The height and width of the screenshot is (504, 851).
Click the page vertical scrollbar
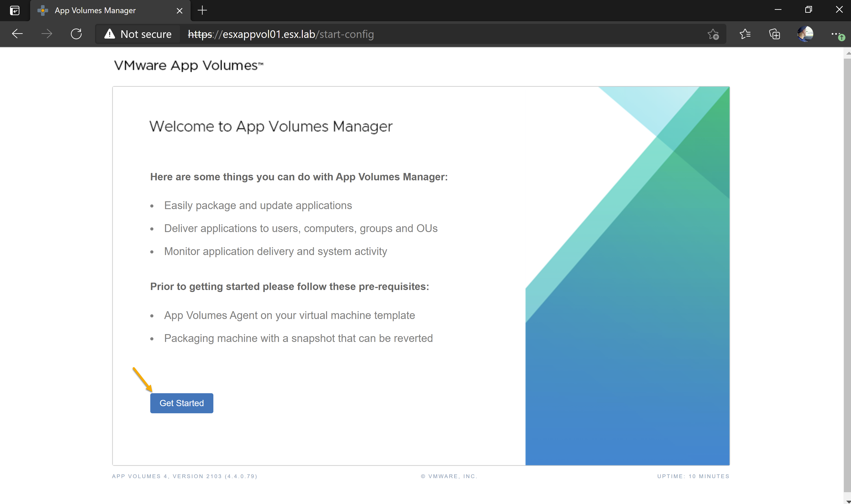pos(847,275)
